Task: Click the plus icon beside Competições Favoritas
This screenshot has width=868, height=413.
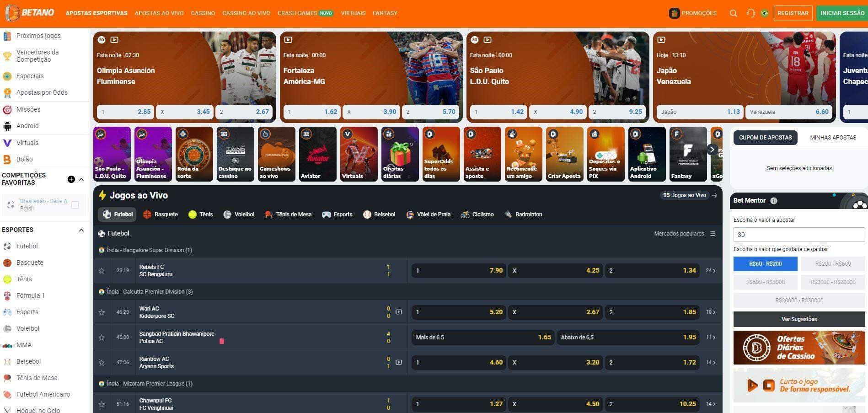Action: click(71, 179)
